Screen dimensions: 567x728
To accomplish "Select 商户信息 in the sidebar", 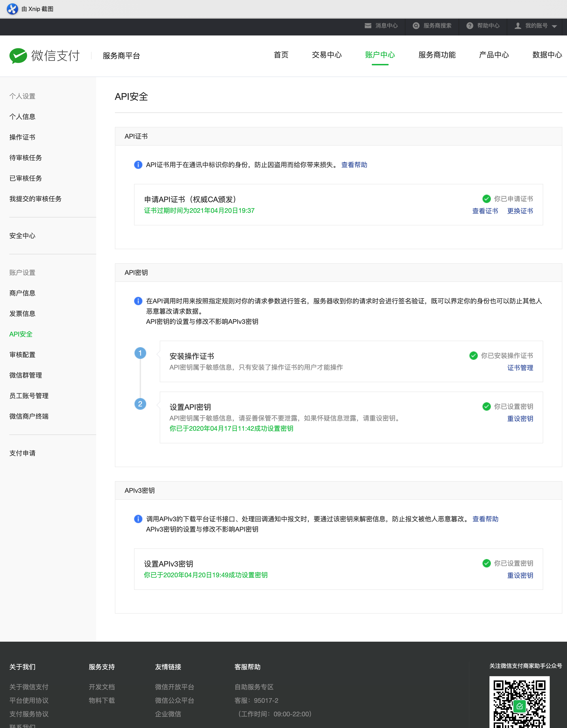I will pyautogui.click(x=22, y=293).
